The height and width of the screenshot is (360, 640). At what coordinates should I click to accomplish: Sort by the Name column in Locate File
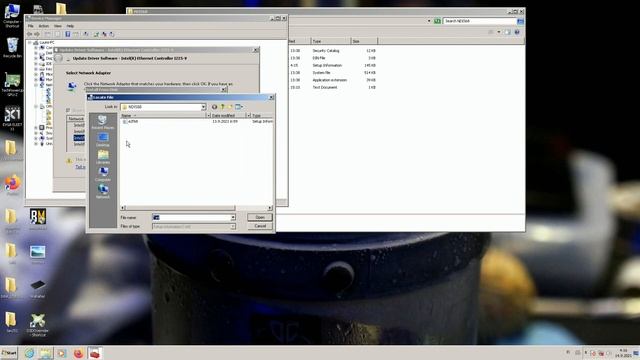[x=163, y=116]
